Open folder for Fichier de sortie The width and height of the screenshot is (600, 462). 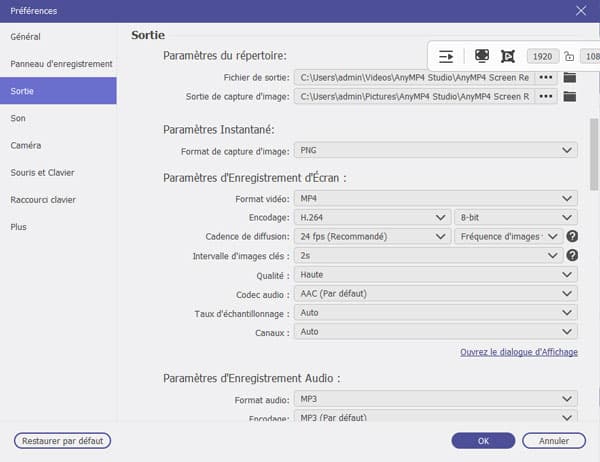point(571,77)
